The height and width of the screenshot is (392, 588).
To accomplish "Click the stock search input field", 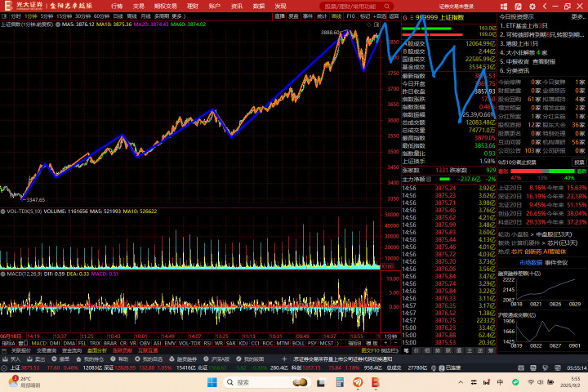I will (x=353, y=7).
